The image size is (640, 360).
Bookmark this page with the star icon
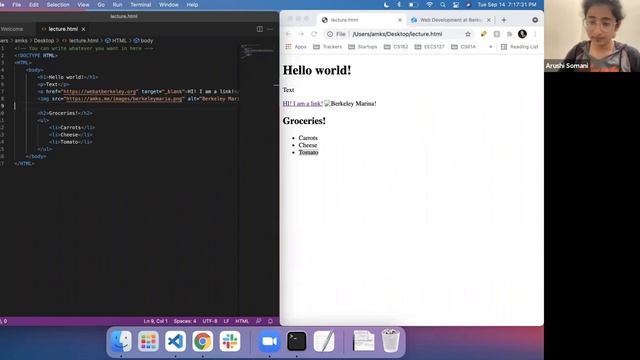click(468, 34)
